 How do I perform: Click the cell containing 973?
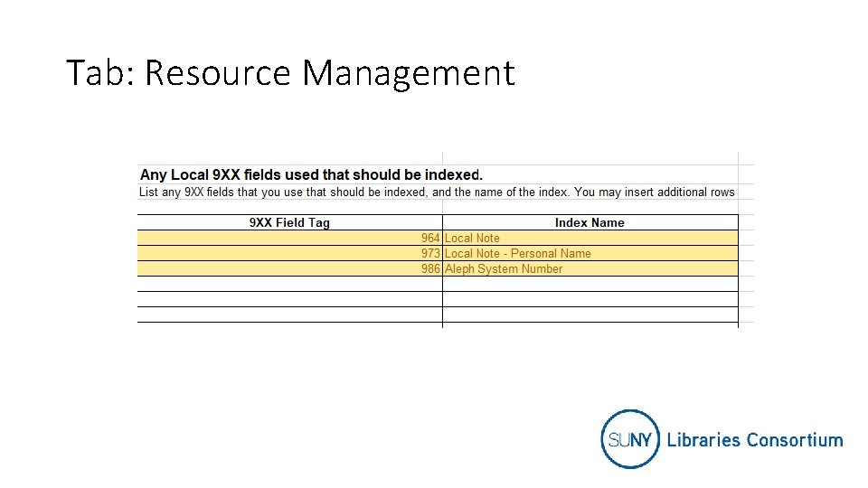point(289,253)
